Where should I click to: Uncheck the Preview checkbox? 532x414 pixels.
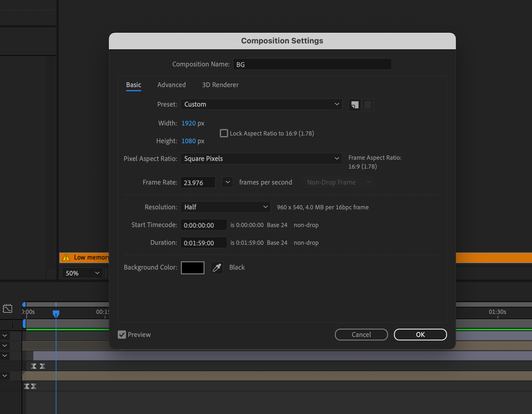pyautogui.click(x=122, y=335)
